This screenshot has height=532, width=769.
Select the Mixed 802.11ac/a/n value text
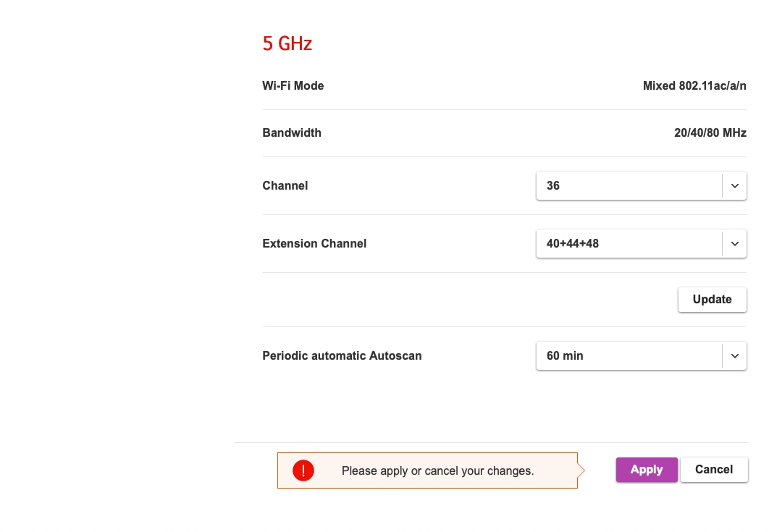coord(694,86)
